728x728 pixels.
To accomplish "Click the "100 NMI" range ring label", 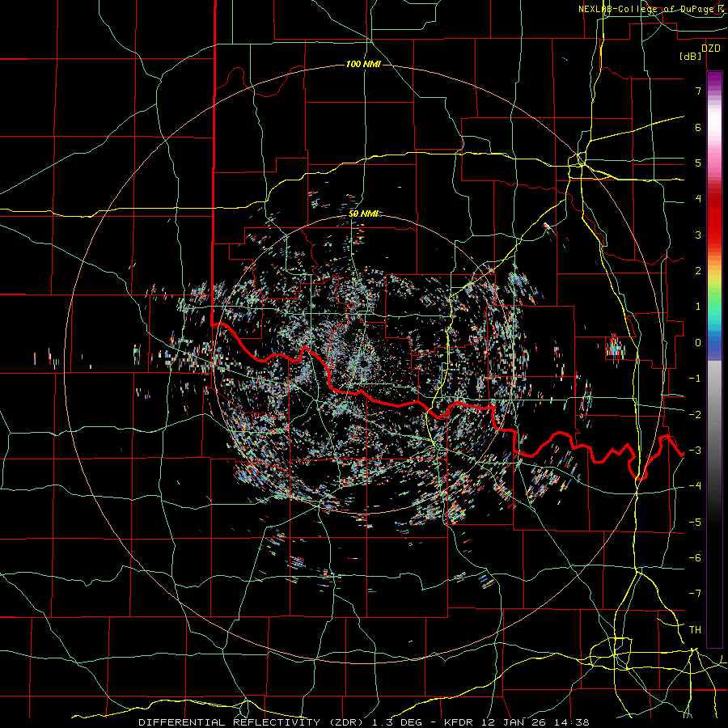I will pos(363,64).
